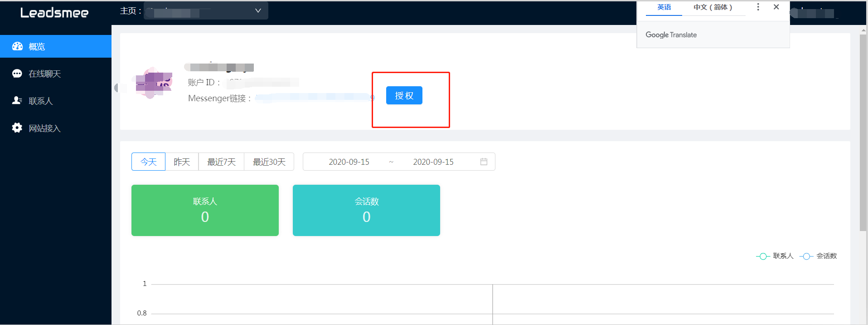Click the online chat bubble icon
868x325 pixels.
click(17, 74)
